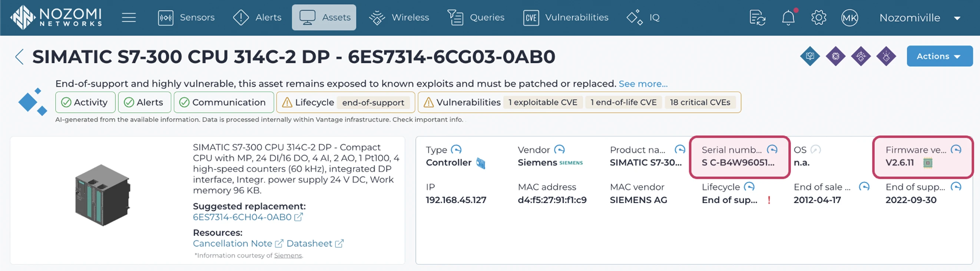This screenshot has width=980, height=271.
Task: Click the Controller type icon
Action: point(481,163)
